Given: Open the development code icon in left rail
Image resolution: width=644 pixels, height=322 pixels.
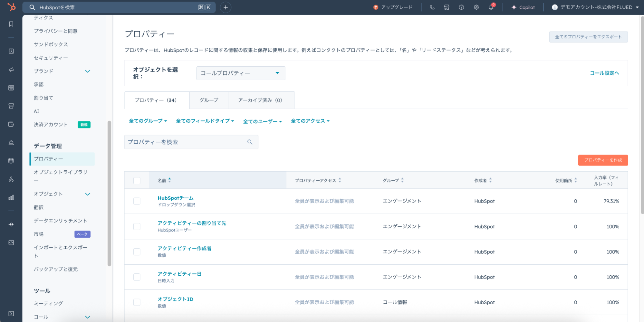Looking at the screenshot, I should coord(11,243).
